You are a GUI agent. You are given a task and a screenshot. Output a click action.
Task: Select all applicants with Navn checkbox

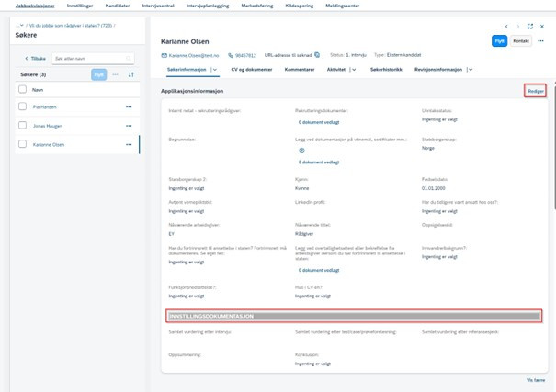[22, 89]
